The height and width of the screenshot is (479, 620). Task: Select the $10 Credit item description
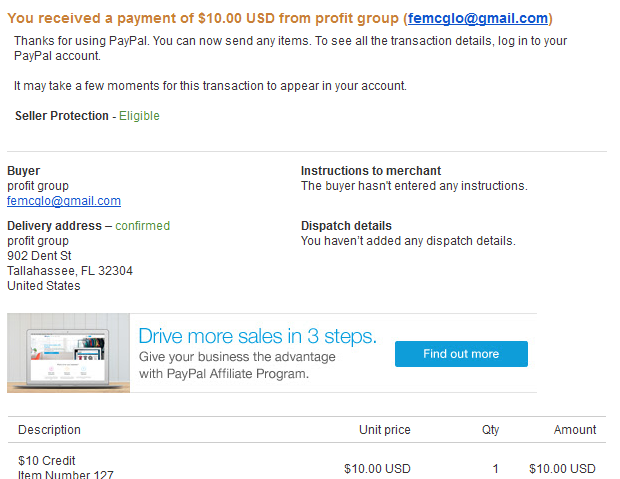coord(47,460)
